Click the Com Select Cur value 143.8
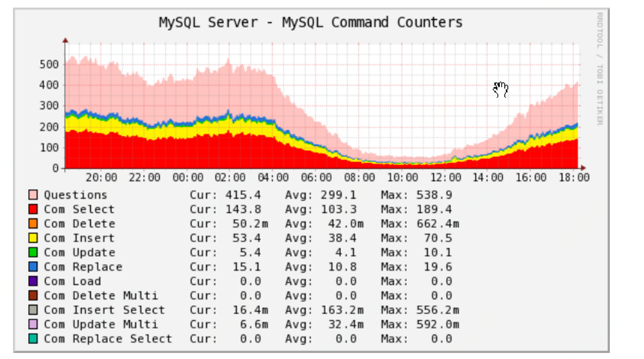 [243, 209]
